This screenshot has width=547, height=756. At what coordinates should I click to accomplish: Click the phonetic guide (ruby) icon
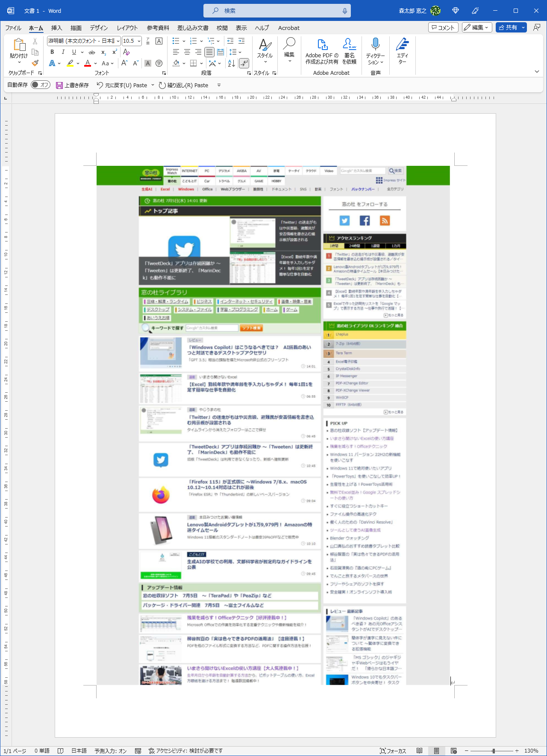coord(148,41)
